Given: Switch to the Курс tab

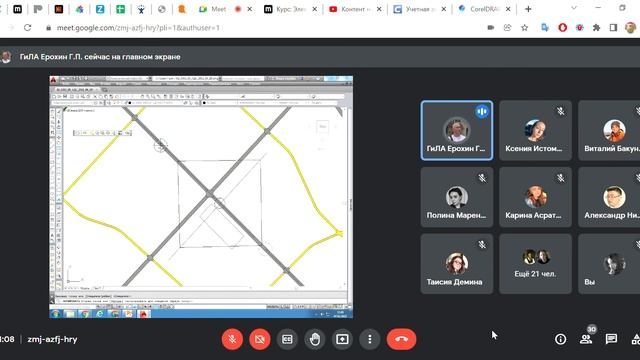Looking at the screenshot, I should click(291, 9).
